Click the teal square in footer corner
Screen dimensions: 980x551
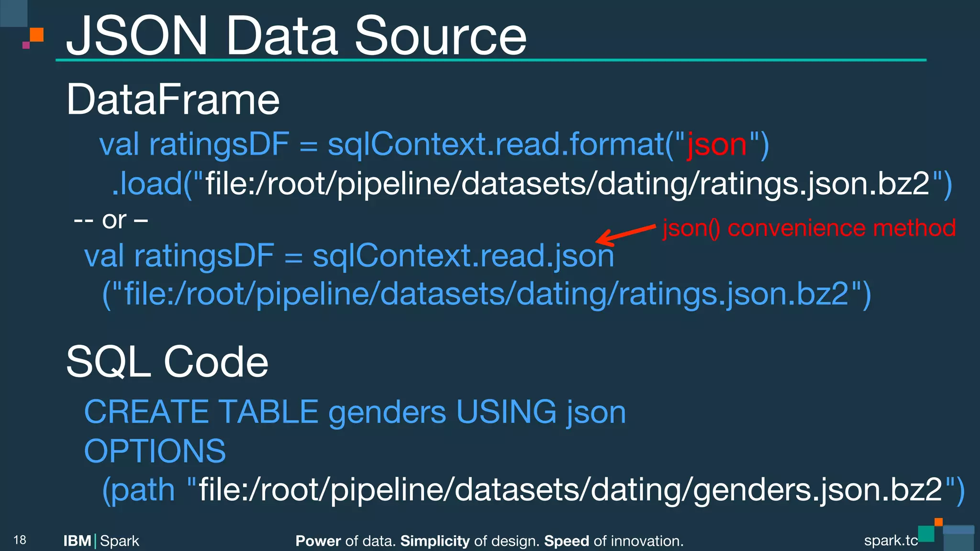(926, 534)
